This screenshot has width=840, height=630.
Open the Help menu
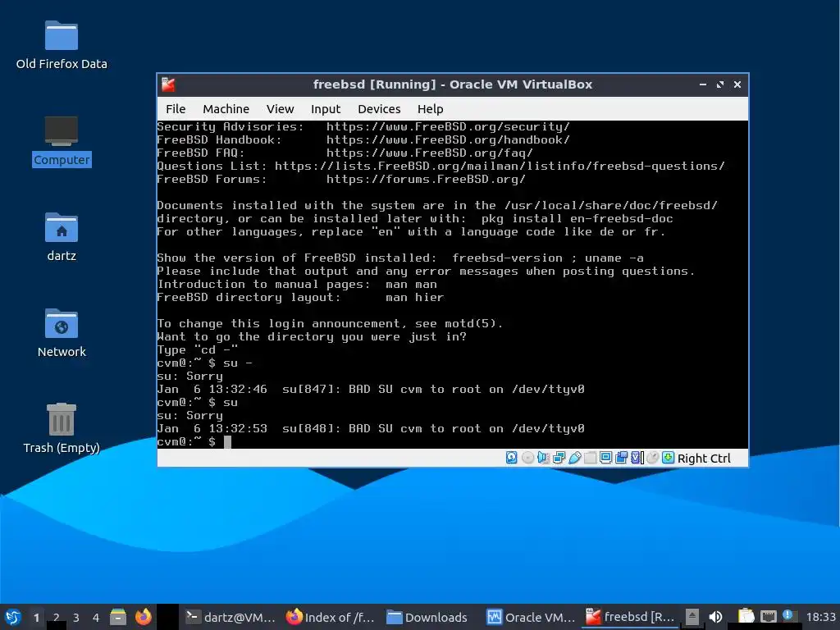(x=430, y=109)
